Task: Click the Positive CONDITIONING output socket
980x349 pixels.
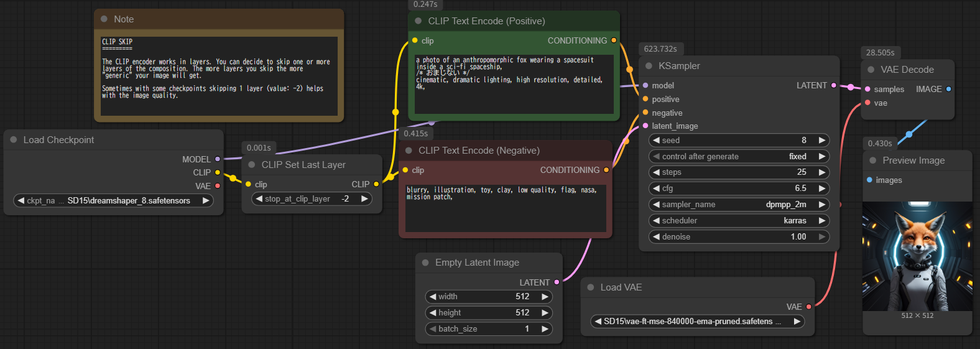Action: tap(614, 40)
